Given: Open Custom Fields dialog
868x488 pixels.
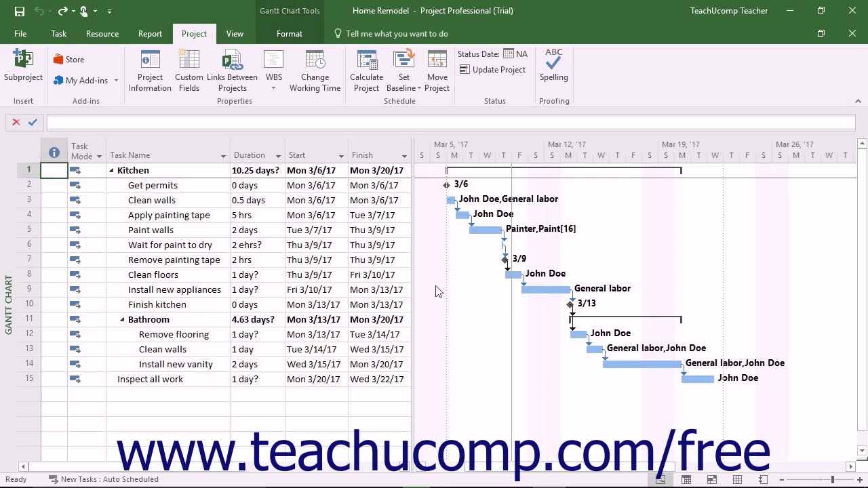Looking at the screenshot, I should tap(189, 71).
